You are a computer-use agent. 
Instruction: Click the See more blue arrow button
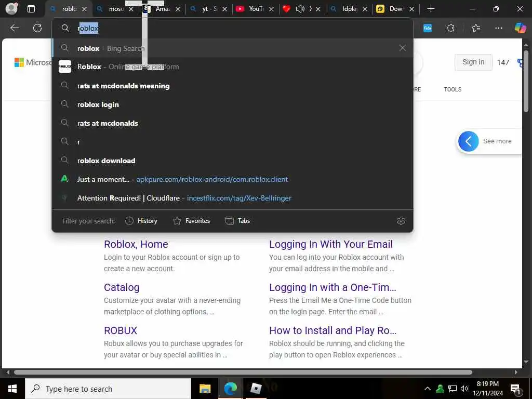pyautogui.click(x=468, y=141)
